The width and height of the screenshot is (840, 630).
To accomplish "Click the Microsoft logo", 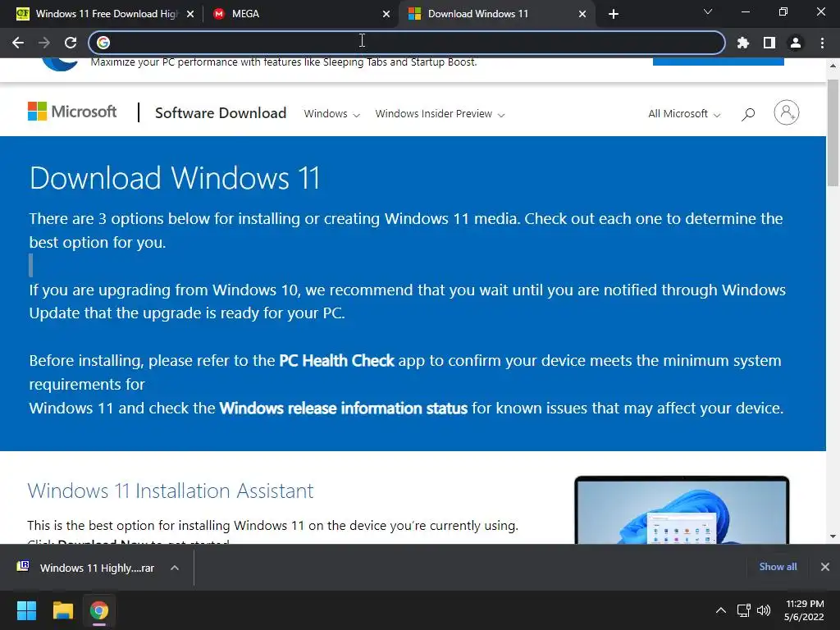I will (x=72, y=112).
